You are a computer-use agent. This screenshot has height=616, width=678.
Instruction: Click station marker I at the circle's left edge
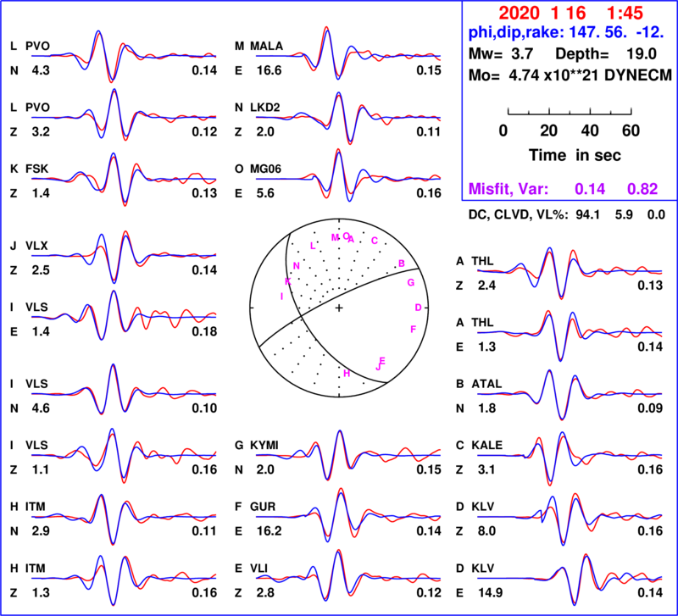(281, 296)
